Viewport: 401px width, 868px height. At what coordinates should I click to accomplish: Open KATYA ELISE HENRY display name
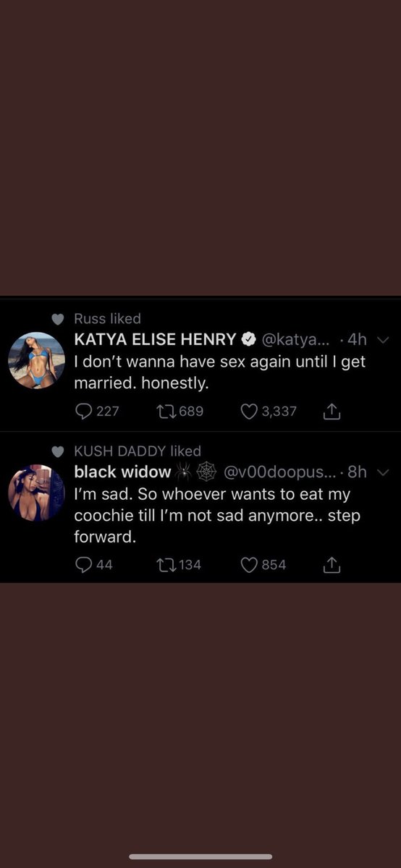point(156,339)
